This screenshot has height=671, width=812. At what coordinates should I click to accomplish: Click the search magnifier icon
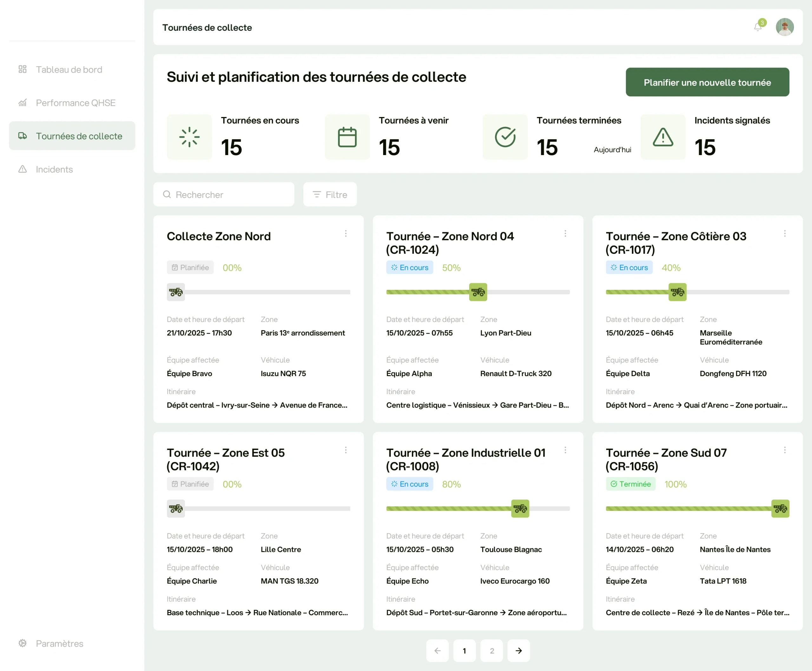point(167,194)
